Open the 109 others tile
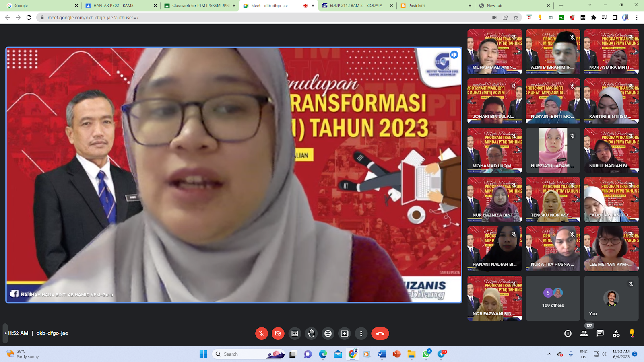Viewport: 644px width, 362px height. 553,298
